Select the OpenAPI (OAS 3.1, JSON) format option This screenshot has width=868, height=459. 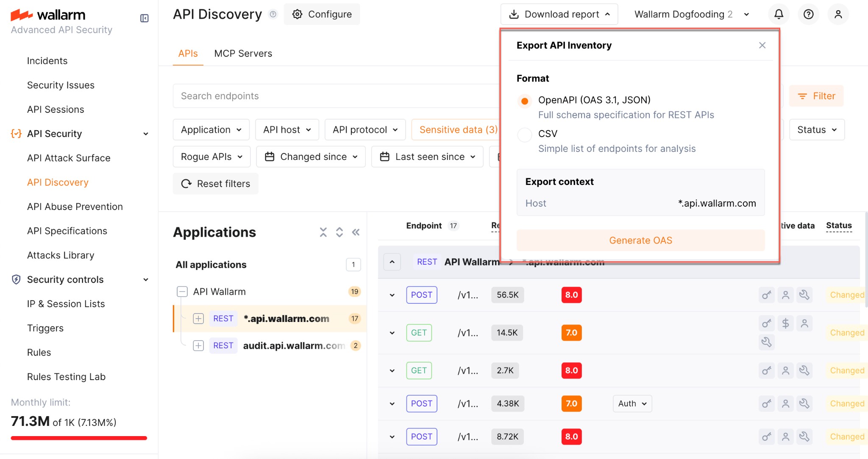(x=524, y=101)
